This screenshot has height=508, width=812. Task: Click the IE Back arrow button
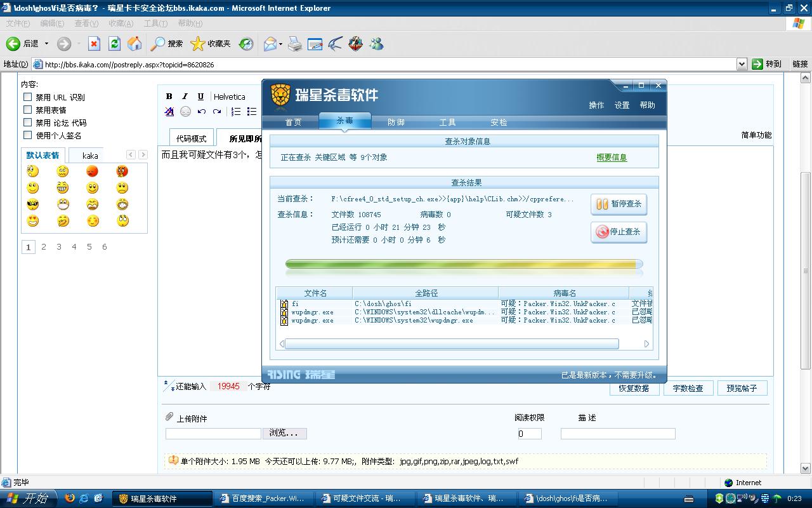13,44
